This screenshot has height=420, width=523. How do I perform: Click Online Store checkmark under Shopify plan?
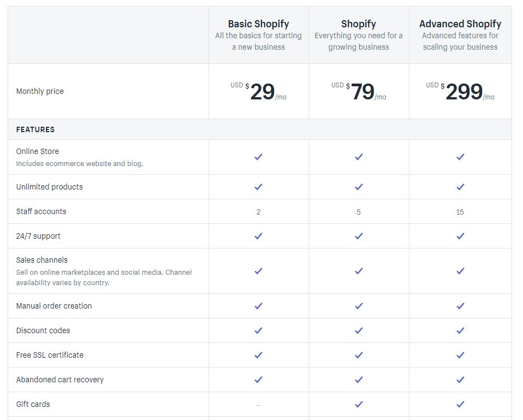tap(359, 157)
